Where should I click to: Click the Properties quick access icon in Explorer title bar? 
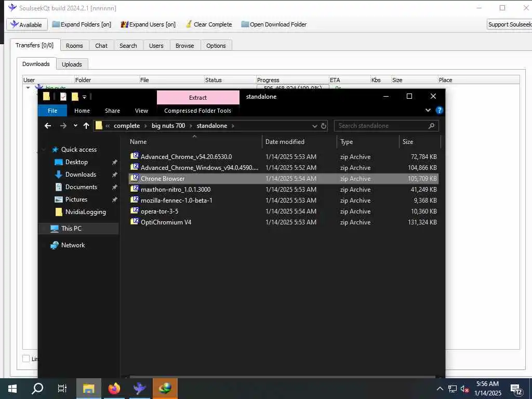(x=63, y=97)
